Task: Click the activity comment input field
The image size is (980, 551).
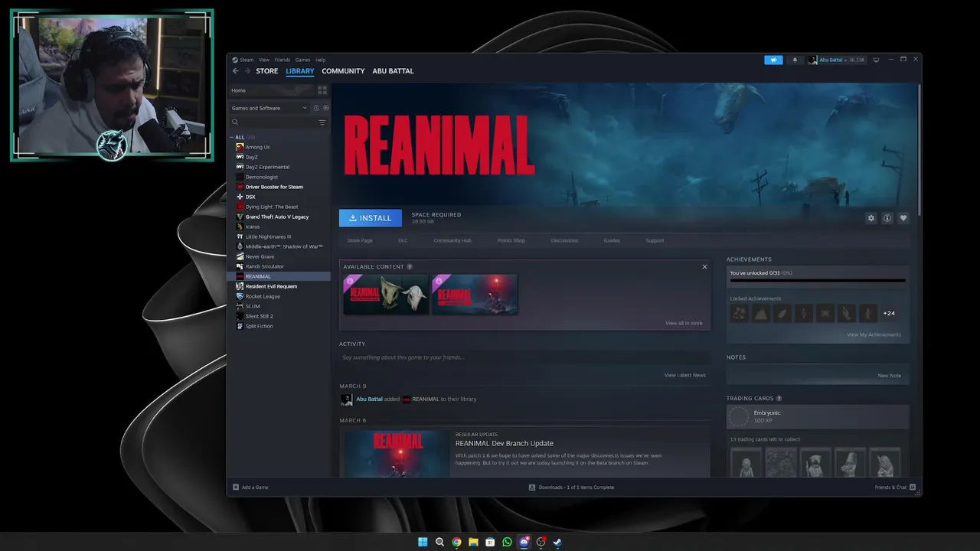Action: pyautogui.click(x=524, y=357)
